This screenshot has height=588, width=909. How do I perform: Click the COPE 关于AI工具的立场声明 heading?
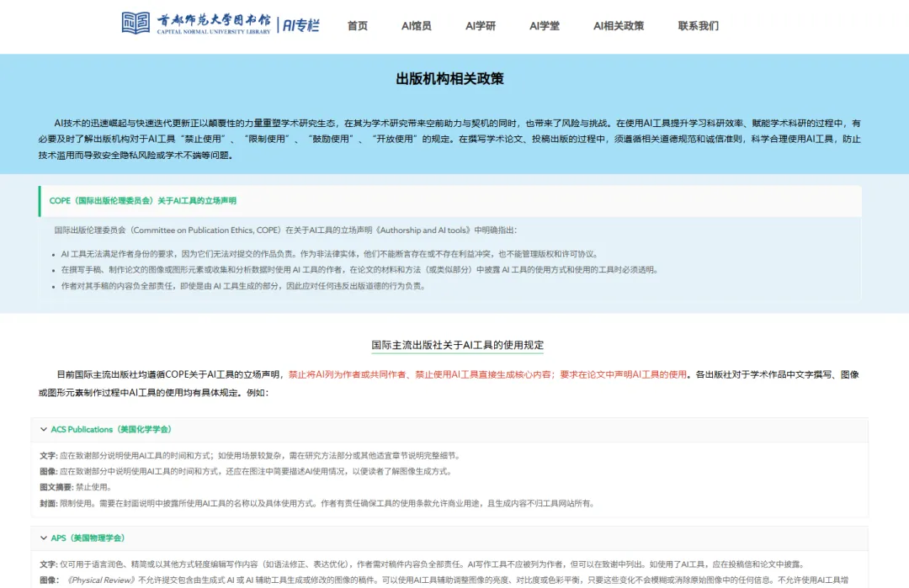(142, 200)
